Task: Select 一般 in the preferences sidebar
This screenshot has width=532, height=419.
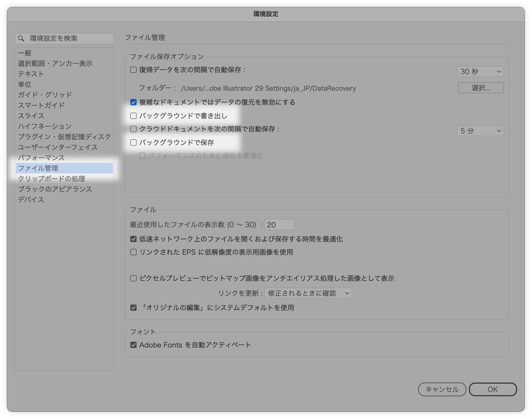Action: (24, 53)
